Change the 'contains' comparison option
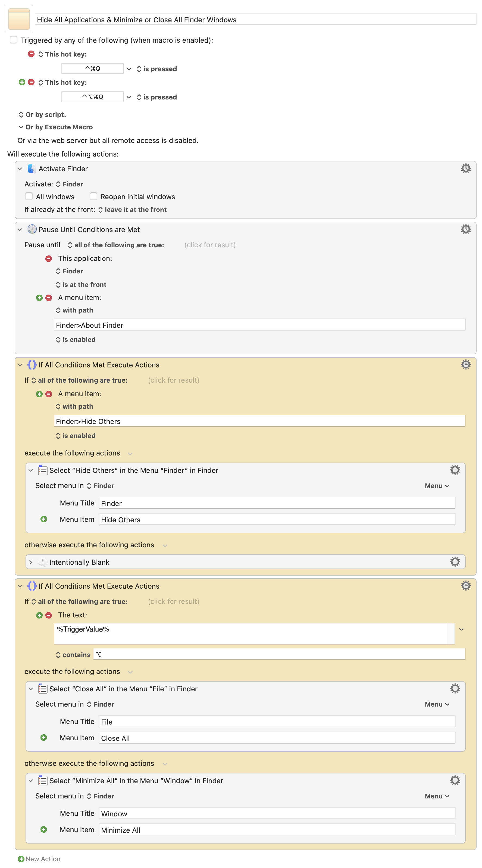482x868 pixels. pyautogui.click(x=73, y=654)
